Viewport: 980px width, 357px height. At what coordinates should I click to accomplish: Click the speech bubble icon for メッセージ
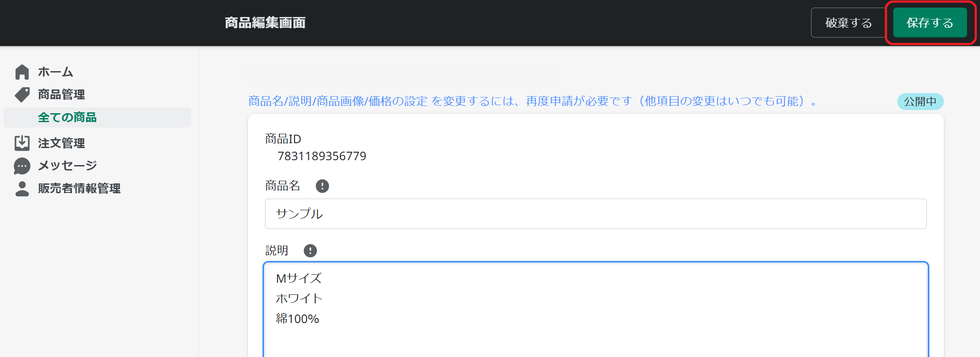click(x=22, y=166)
